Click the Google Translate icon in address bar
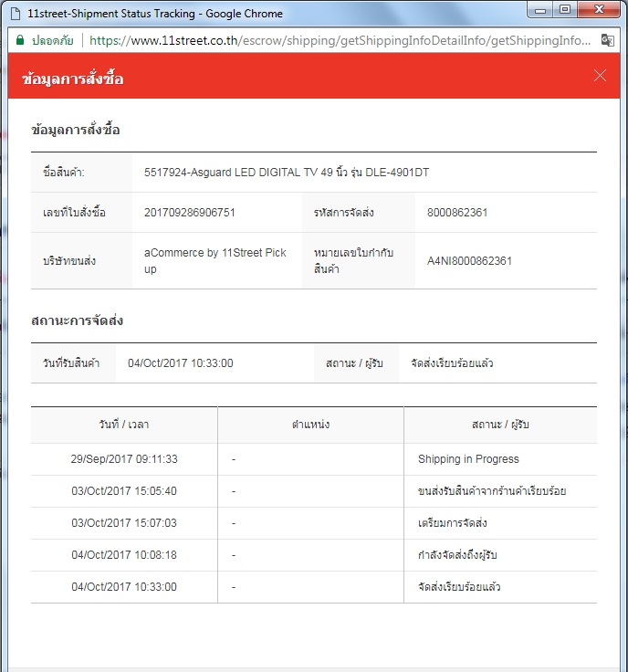The height and width of the screenshot is (672, 628). pyautogui.click(x=607, y=41)
